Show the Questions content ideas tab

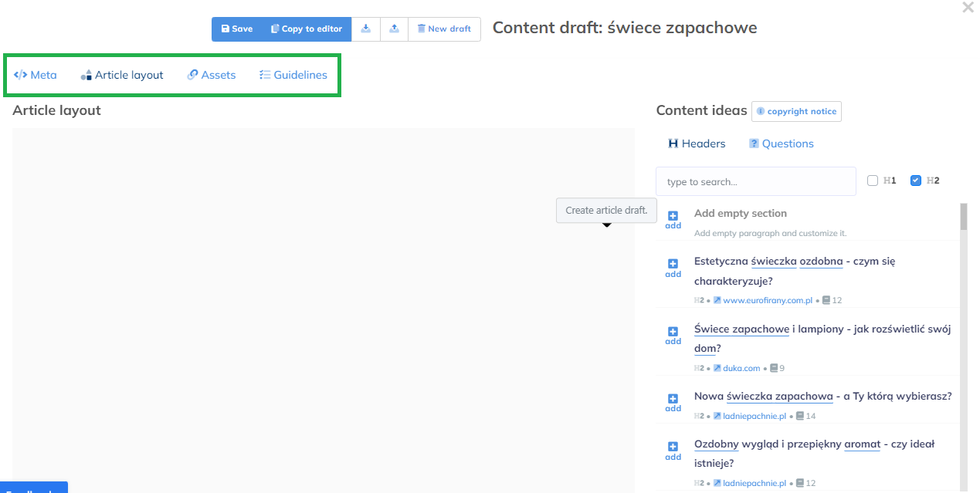[x=781, y=144]
